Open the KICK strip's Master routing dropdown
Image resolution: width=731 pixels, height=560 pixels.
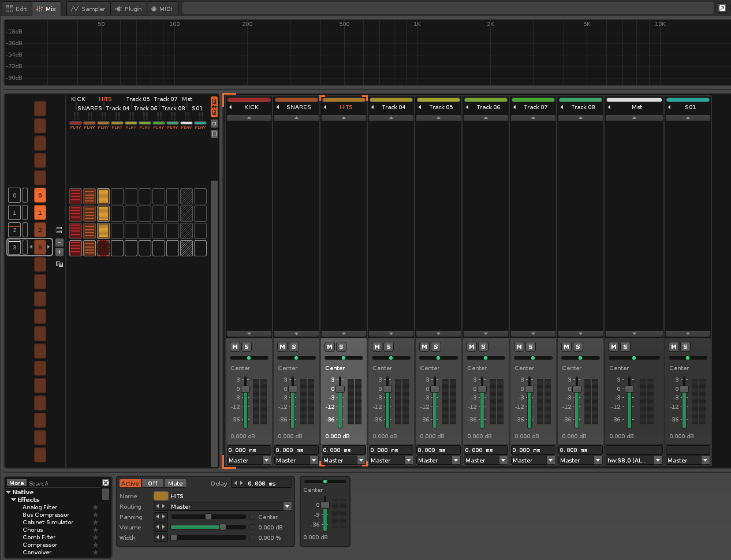(x=249, y=461)
